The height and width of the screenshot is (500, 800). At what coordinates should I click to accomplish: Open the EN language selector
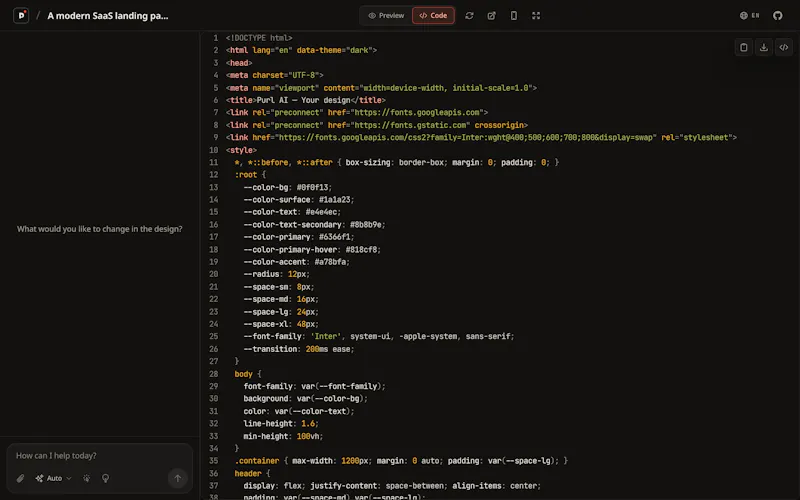click(749, 16)
